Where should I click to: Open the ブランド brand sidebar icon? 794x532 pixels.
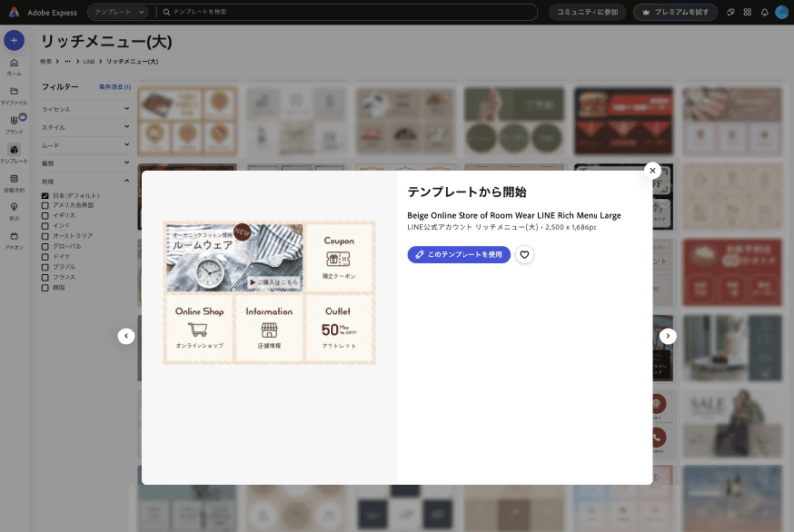pos(14,124)
